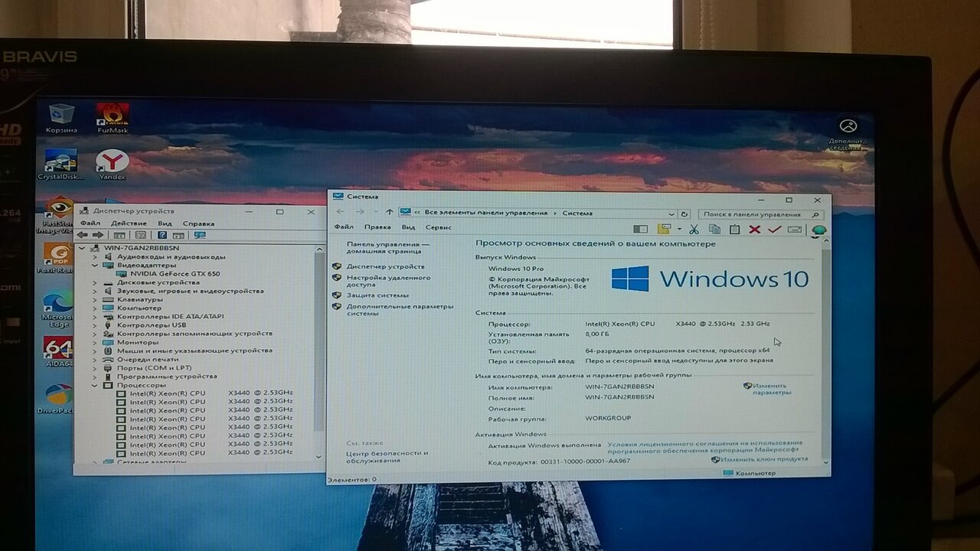980x551 pixels.
Task: Click the scissors cut icon in toolbar
Action: point(694,229)
